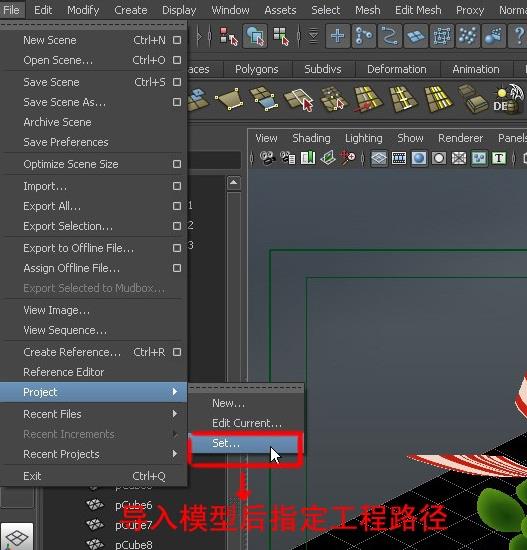Image resolution: width=527 pixels, height=550 pixels.
Task: Click Bookmarks icon in viewport toolbar
Action: pos(308,158)
